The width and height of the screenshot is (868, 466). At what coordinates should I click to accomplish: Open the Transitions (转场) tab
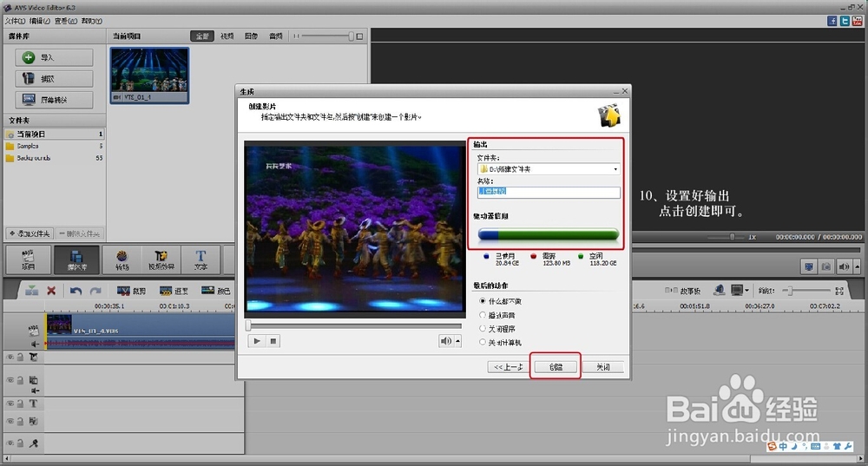pyautogui.click(x=122, y=259)
